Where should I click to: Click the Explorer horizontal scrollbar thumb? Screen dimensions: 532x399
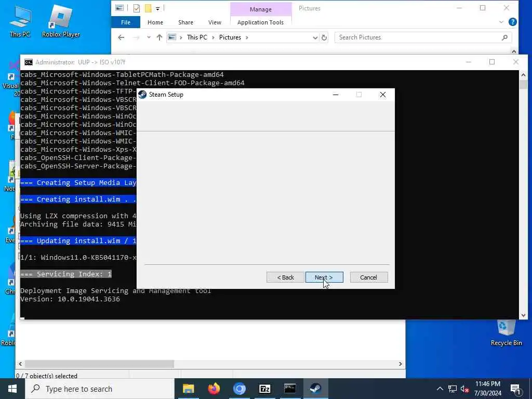click(99, 364)
